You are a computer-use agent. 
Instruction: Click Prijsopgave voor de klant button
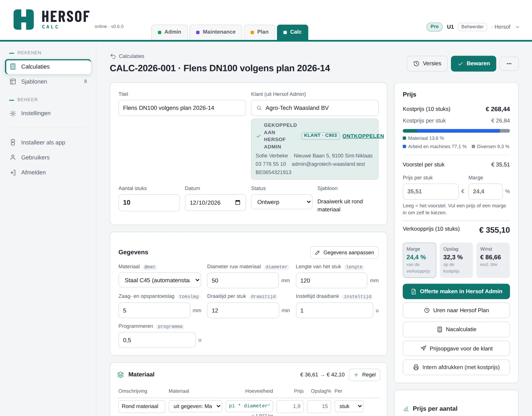tap(456, 348)
